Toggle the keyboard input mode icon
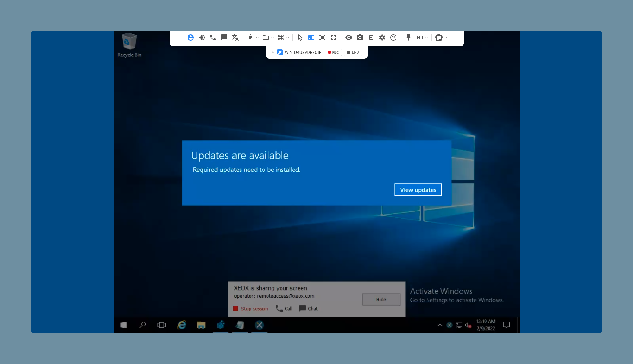The image size is (633, 364). (311, 38)
